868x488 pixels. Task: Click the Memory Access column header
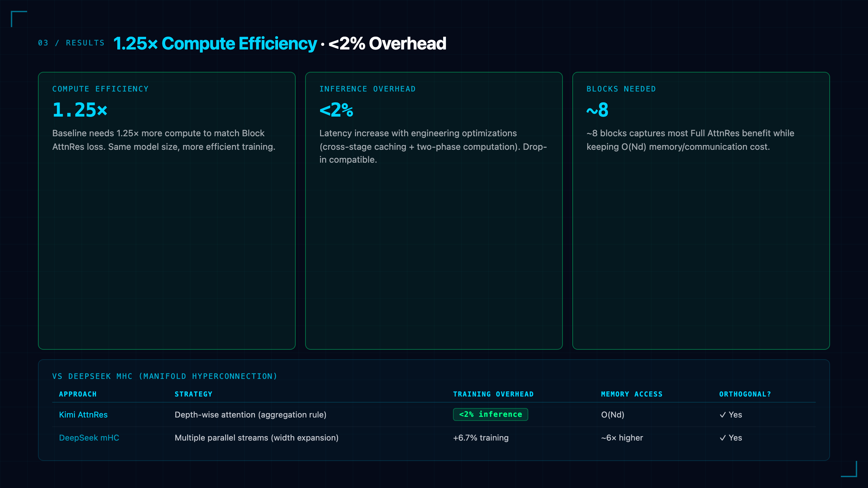point(632,394)
